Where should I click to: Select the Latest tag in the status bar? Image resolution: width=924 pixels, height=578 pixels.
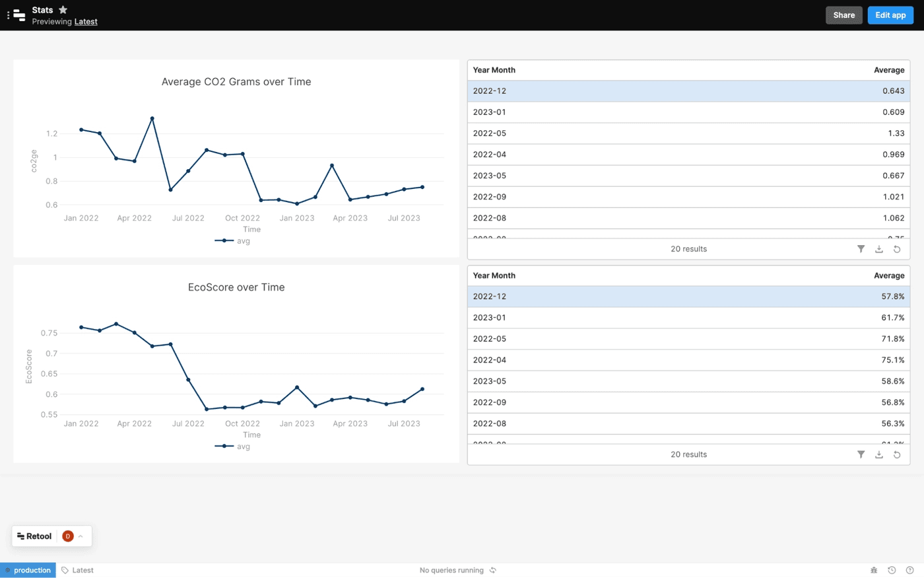tap(77, 569)
